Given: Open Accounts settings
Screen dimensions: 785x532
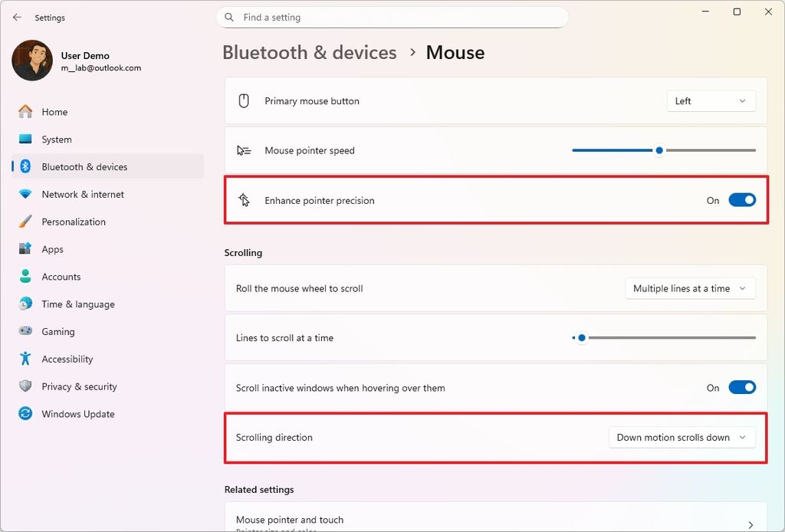Looking at the screenshot, I should (x=61, y=277).
